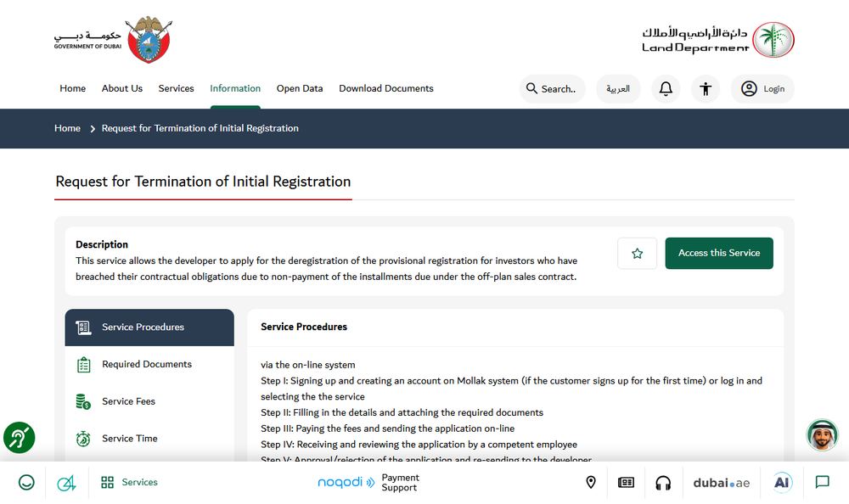This screenshot has width=849, height=504.
Task: Open the Home menu item
Action: (72, 88)
